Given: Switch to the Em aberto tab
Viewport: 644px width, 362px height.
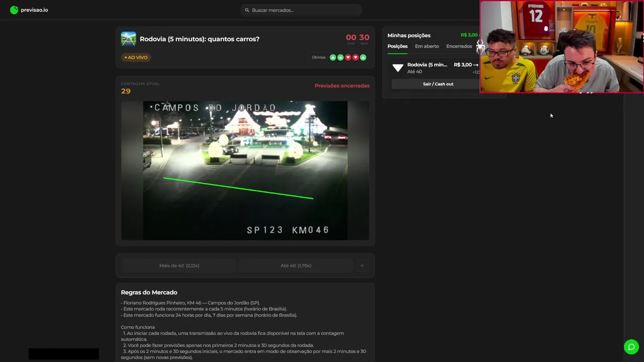Looking at the screenshot, I should pos(427,46).
